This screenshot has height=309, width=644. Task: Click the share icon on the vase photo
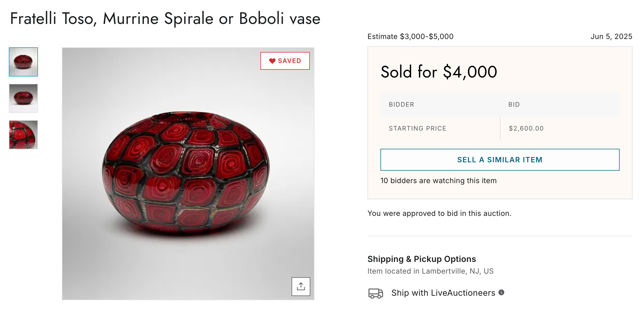(301, 286)
